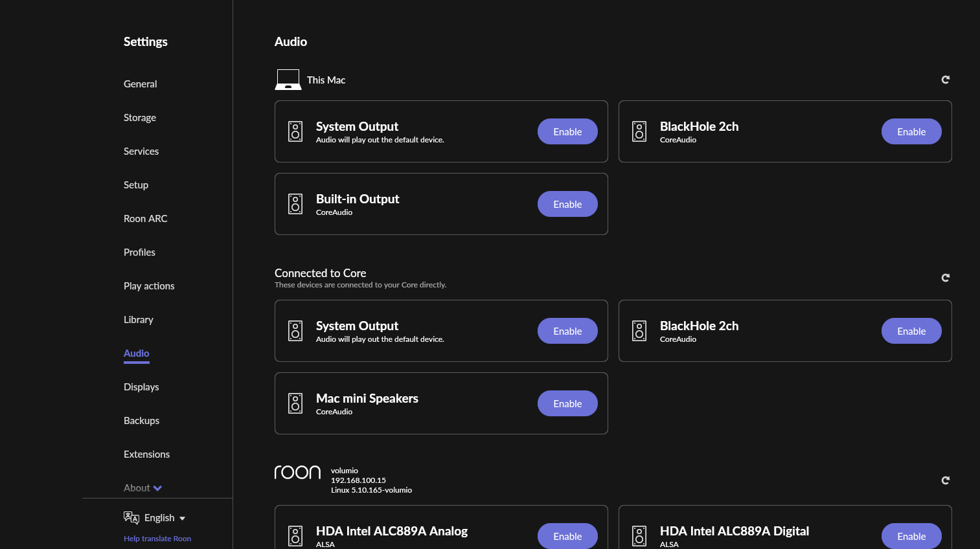Click the Built-in Output speaker icon

pos(295,204)
